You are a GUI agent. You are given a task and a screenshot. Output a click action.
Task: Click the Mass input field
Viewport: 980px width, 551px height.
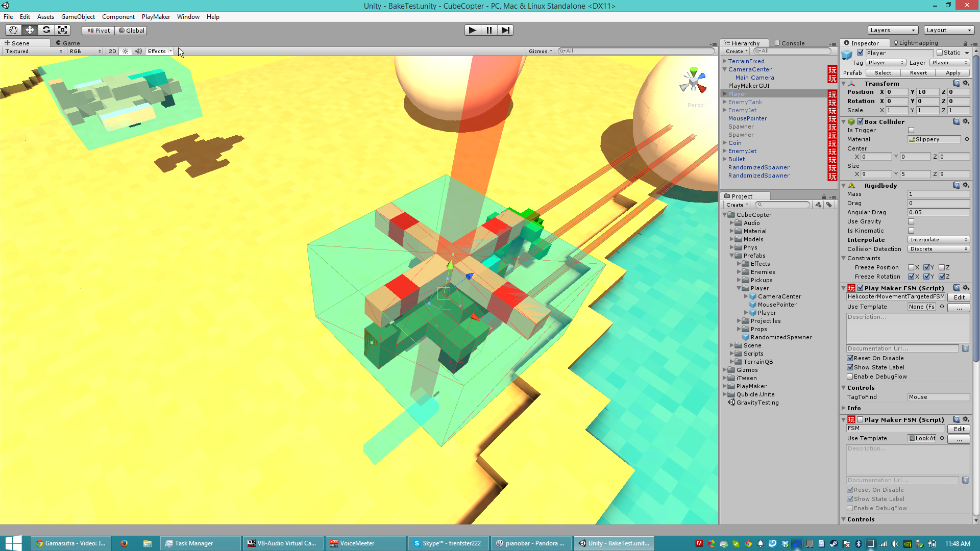[x=938, y=194]
